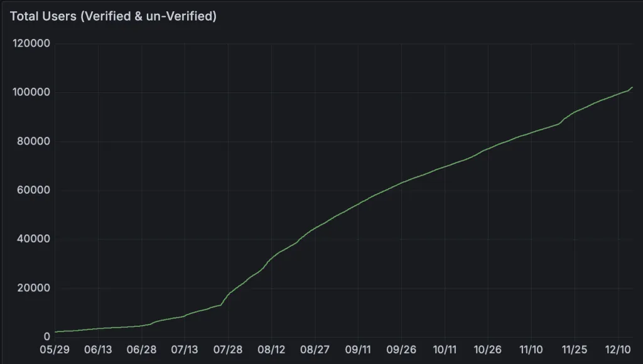Click the 100000 y-axis label
643x364 pixels.
tap(31, 93)
